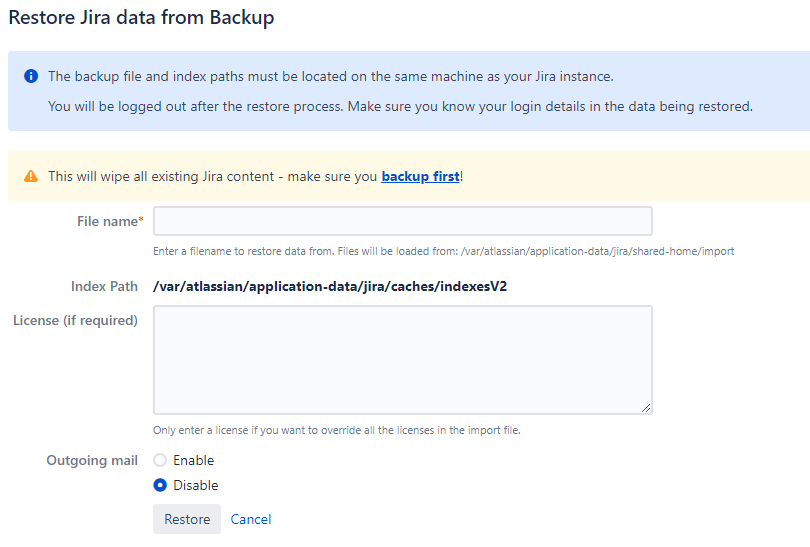Click the 'Index Path' label
This screenshot has width=810, height=547.
(104, 287)
